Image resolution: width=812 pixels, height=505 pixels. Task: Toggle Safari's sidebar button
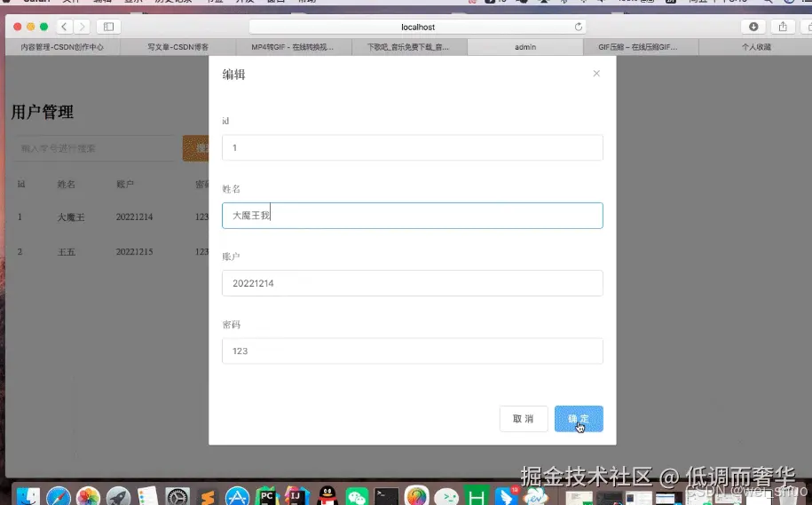(108, 27)
